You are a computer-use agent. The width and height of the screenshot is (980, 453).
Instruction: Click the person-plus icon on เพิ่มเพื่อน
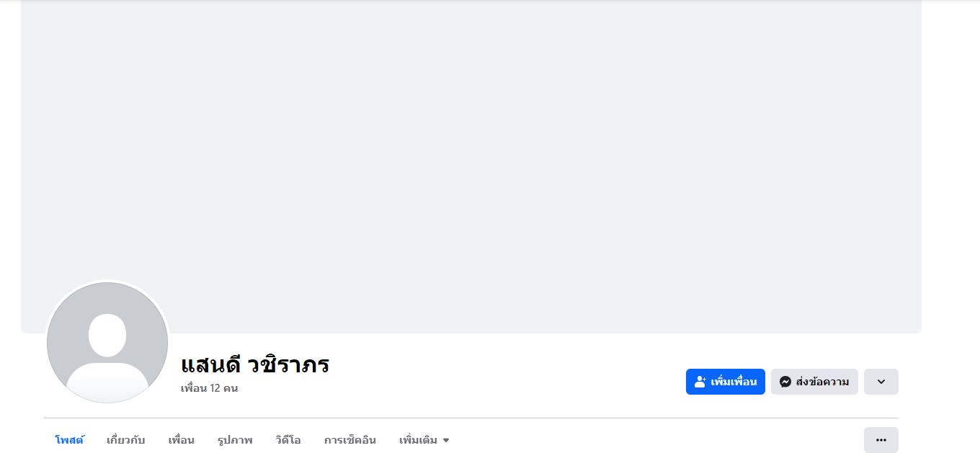pyautogui.click(x=700, y=382)
